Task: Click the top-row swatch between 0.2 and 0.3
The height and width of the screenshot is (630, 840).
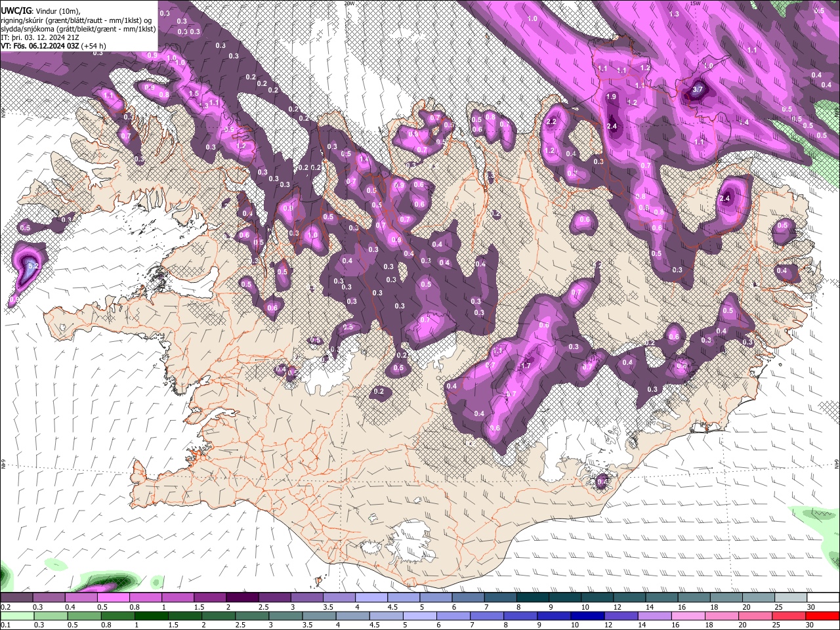Action: point(16,598)
